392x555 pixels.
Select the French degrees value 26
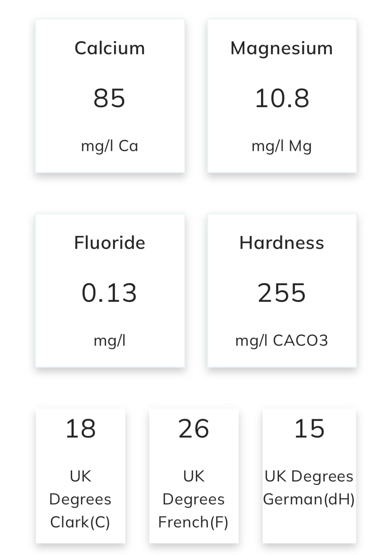point(194,428)
